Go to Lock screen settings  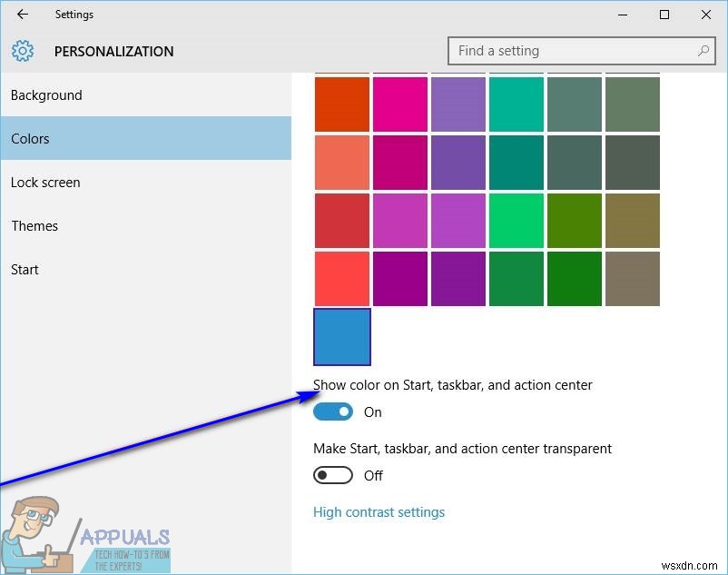point(146,182)
